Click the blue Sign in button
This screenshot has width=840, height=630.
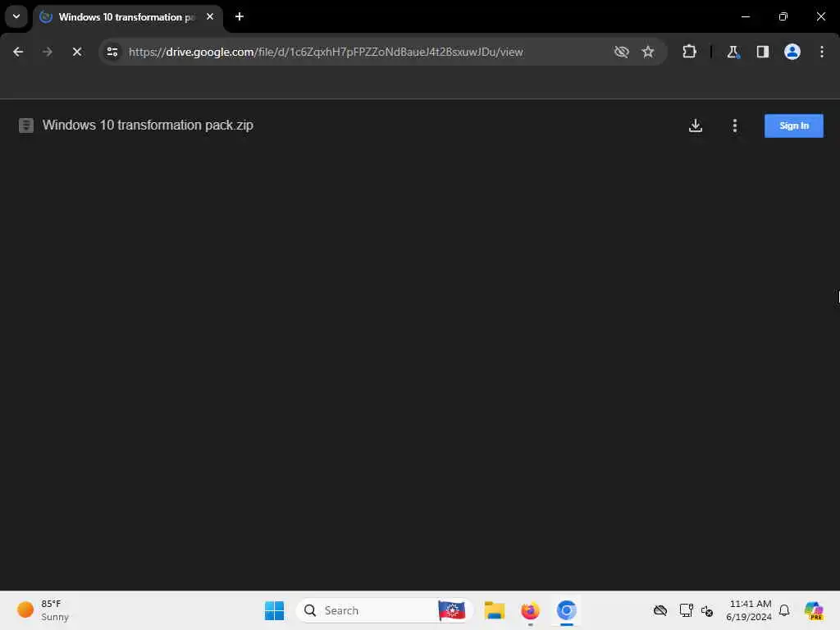793,126
